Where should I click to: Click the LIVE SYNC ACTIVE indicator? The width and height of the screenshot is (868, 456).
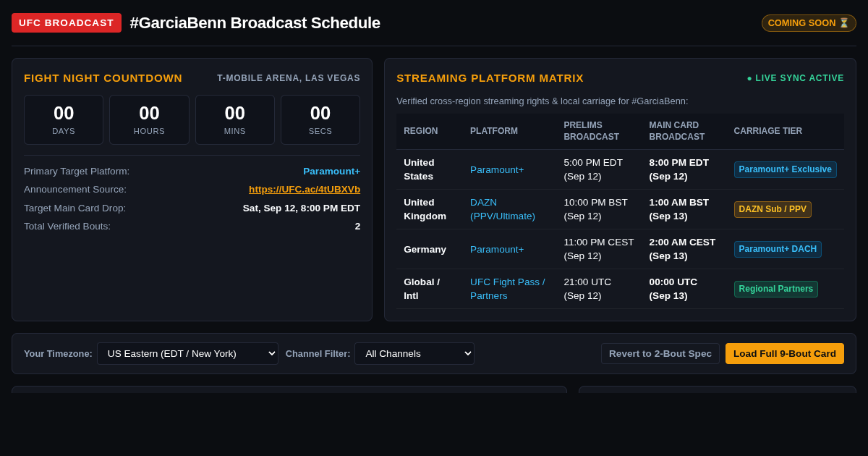coord(796,78)
